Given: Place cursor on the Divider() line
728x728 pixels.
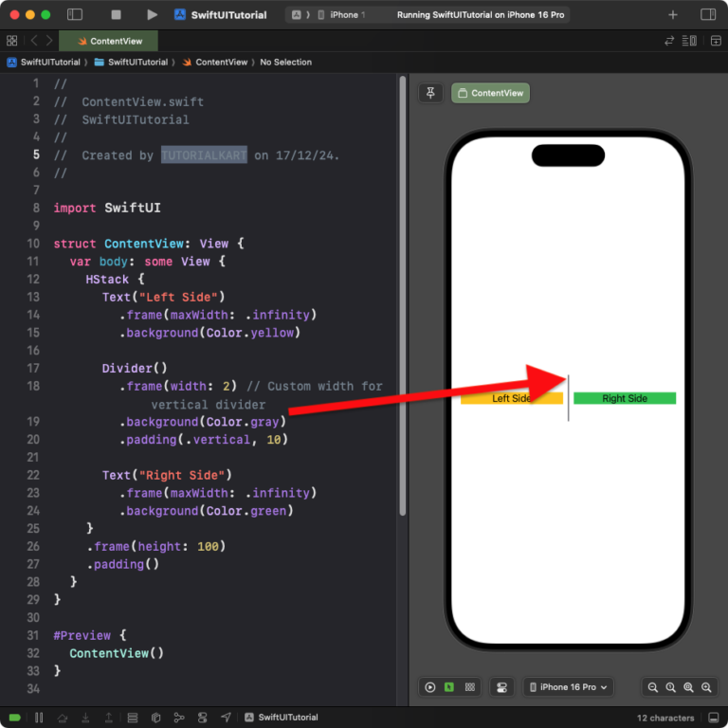Looking at the screenshot, I should 135,368.
